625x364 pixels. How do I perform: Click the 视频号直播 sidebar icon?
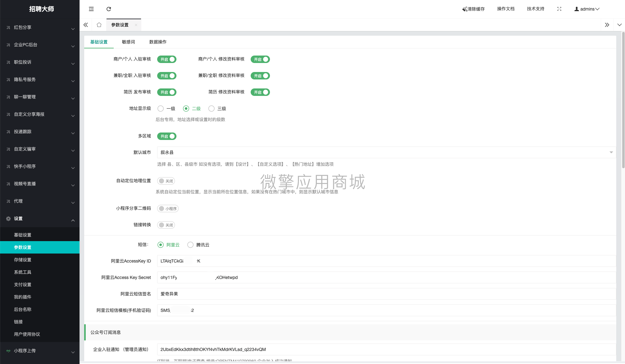(8, 184)
